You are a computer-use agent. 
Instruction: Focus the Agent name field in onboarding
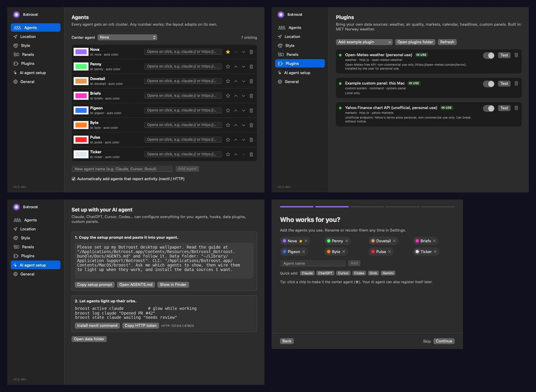313,263
